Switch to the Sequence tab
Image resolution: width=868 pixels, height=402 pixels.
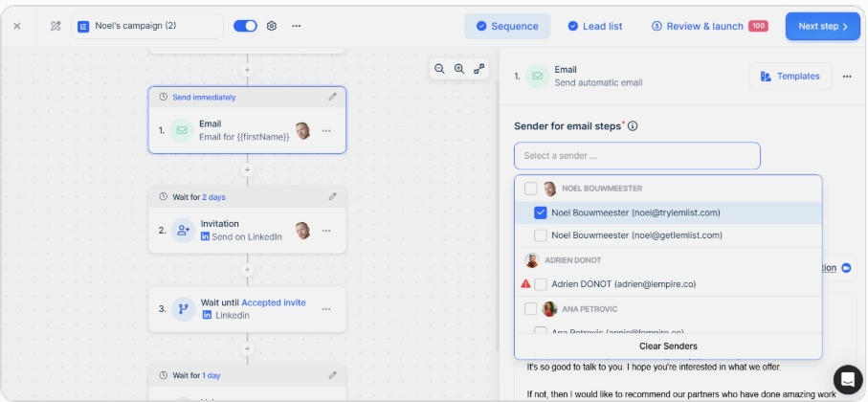pyautogui.click(x=507, y=26)
